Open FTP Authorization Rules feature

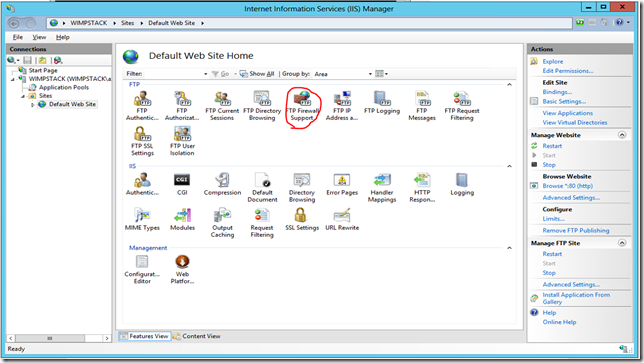coord(182,106)
